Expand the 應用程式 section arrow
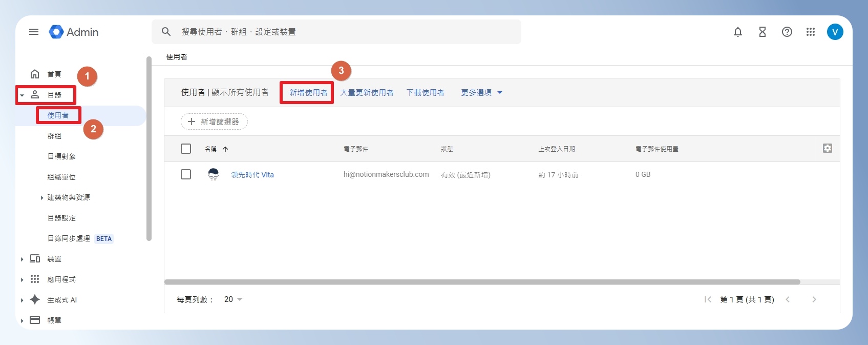Screen dimensions: 868x345 22,279
